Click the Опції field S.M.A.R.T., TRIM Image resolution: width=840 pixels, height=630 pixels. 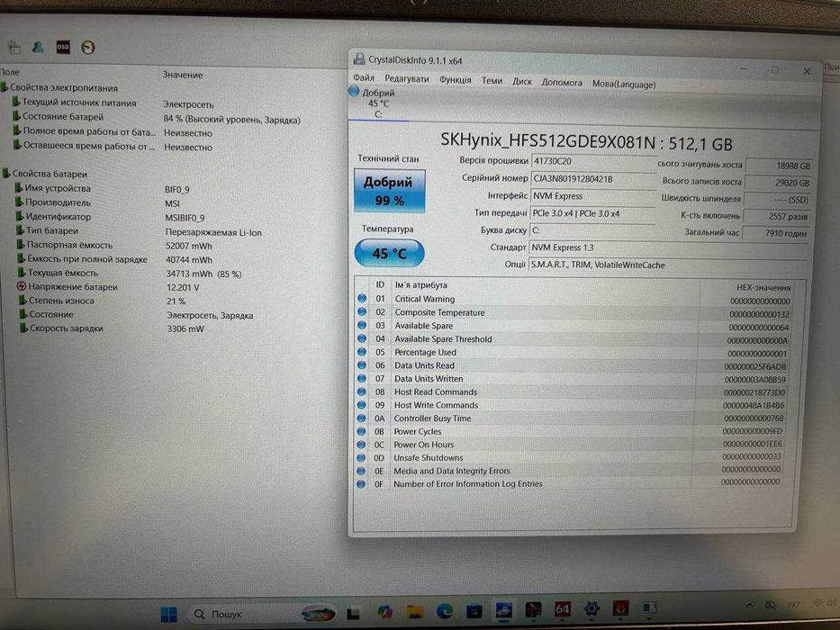click(667, 265)
